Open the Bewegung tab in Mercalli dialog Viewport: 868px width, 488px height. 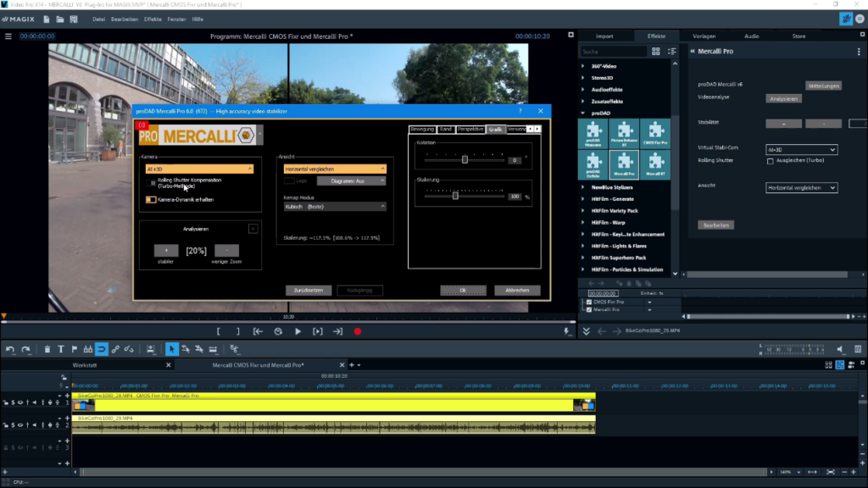click(x=422, y=130)
